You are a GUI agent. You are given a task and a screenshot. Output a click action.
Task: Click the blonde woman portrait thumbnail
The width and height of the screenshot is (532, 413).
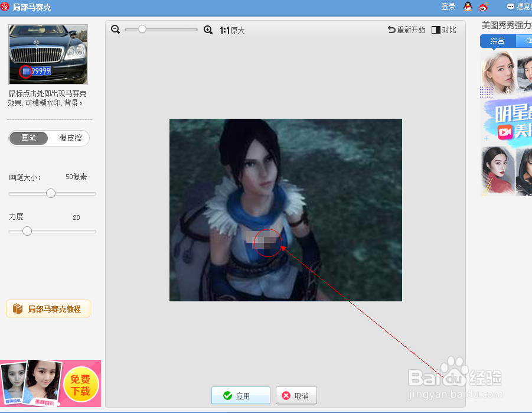pyautogui.click(x=498, y=72)
